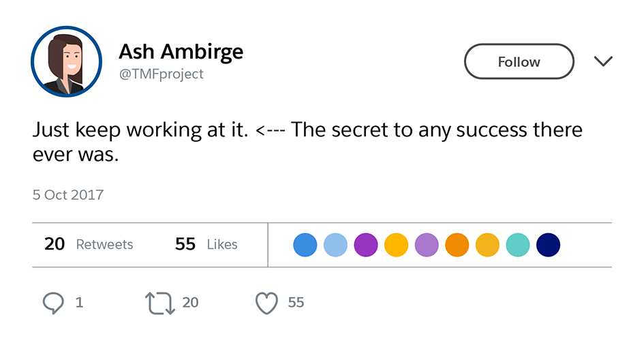This screenshot has width=644, height=341.
Task: Open the Ash Ambirge profile name
Action: pos(181,51)
